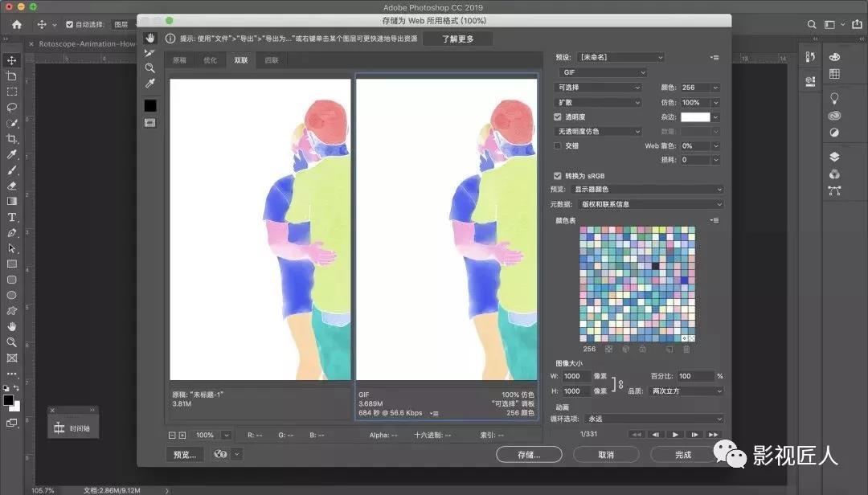Select the Lasso tool
The image size is (868, 495).
[11, 107]
